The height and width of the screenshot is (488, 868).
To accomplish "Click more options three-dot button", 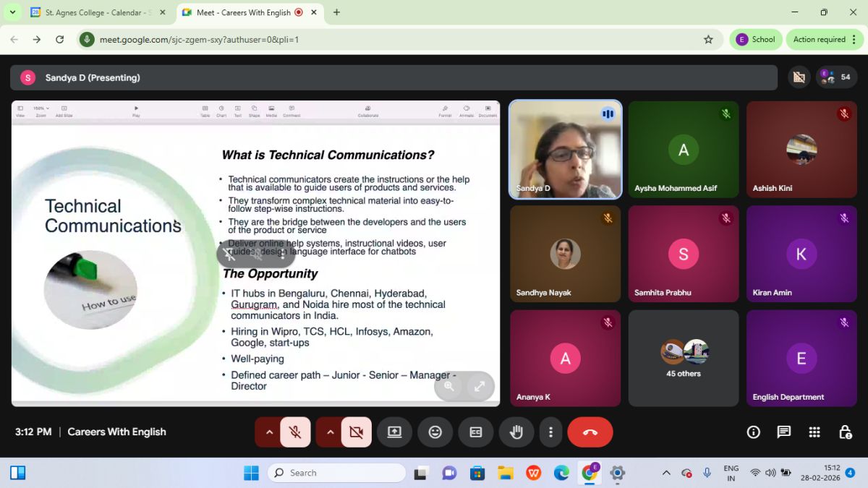I will (550, 432).
